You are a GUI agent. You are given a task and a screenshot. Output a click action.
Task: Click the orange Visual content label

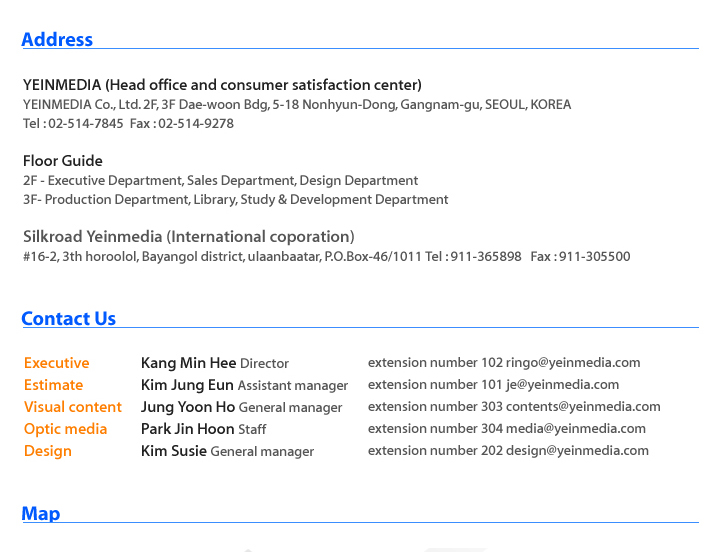(x=73, y=407)
